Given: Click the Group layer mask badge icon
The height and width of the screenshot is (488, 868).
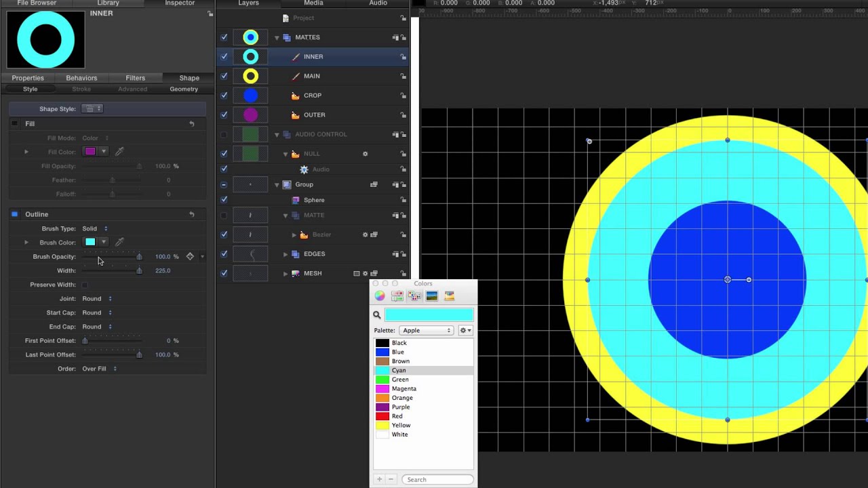Looking at the screenshot, I should point(374,184).
